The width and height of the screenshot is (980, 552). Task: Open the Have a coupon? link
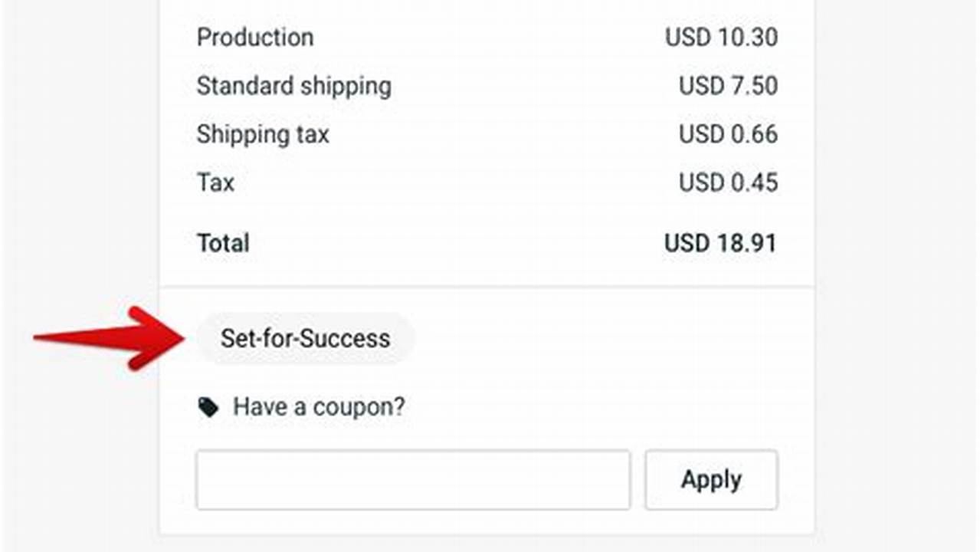point(318,406)
